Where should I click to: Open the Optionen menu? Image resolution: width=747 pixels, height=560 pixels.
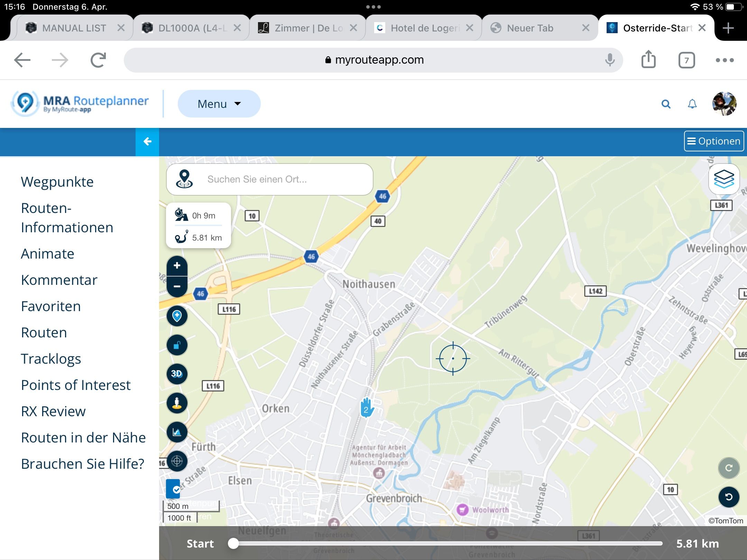pos(714,141)
